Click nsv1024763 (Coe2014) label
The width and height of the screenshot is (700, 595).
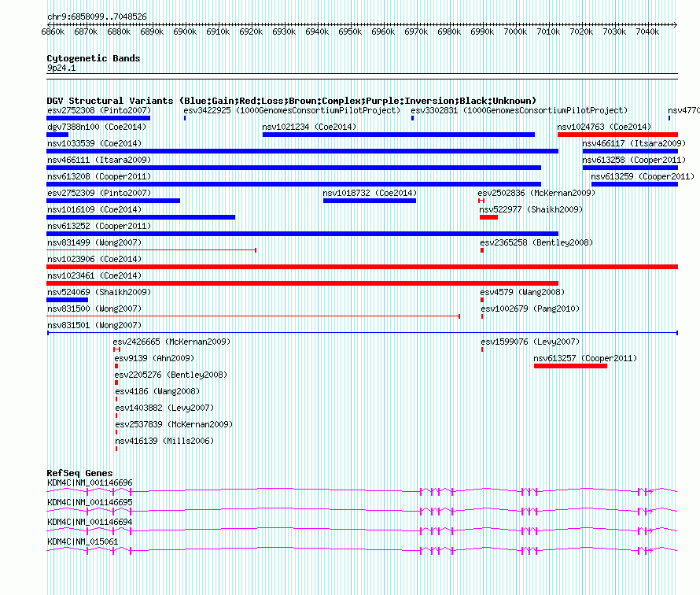click(605, 127)
